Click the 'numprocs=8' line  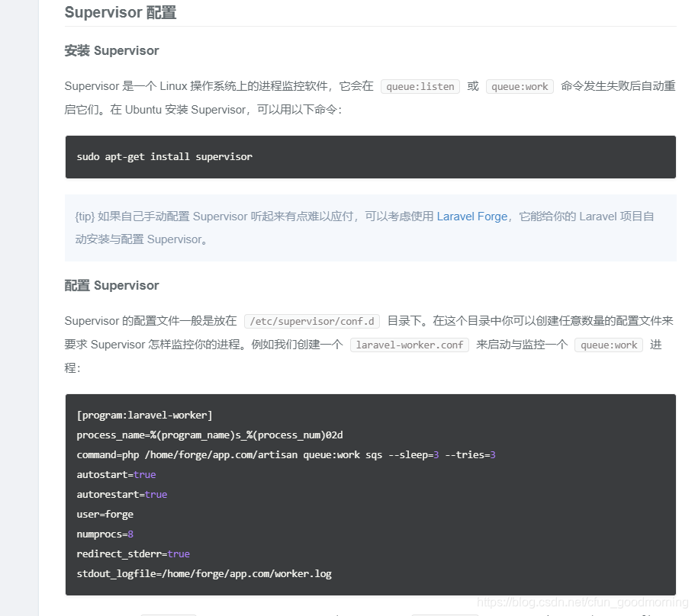click(105, 534)
